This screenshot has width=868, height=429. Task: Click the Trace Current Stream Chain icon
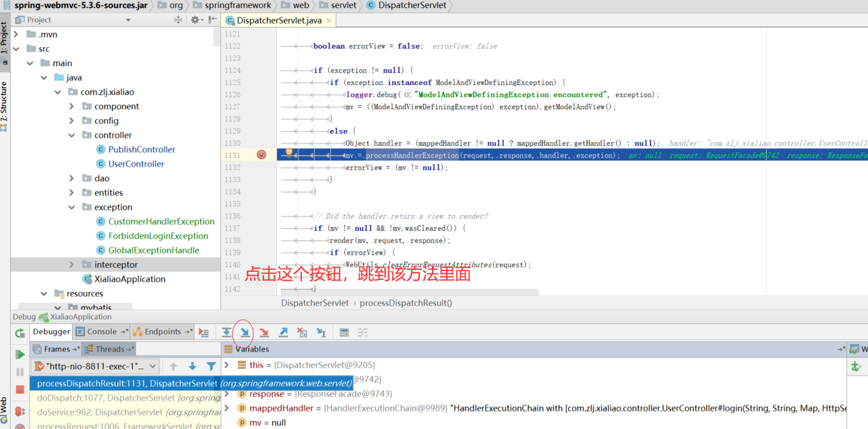pyautogui.click(x=363, y=333)
